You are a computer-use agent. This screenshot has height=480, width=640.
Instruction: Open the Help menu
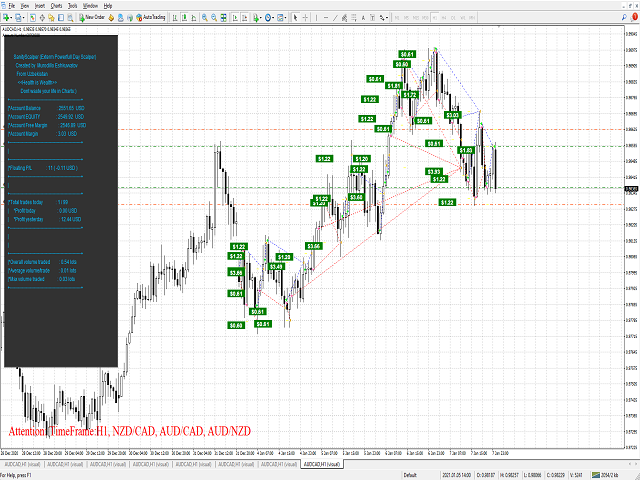pos(108,6)
